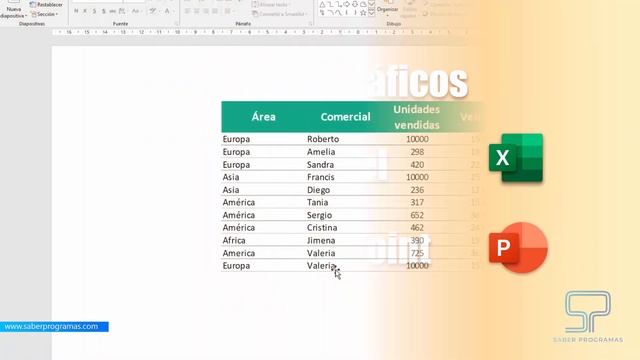Screen dimensions: 640x360
Task: Click the 652 units cell
Action: point(417,215)
